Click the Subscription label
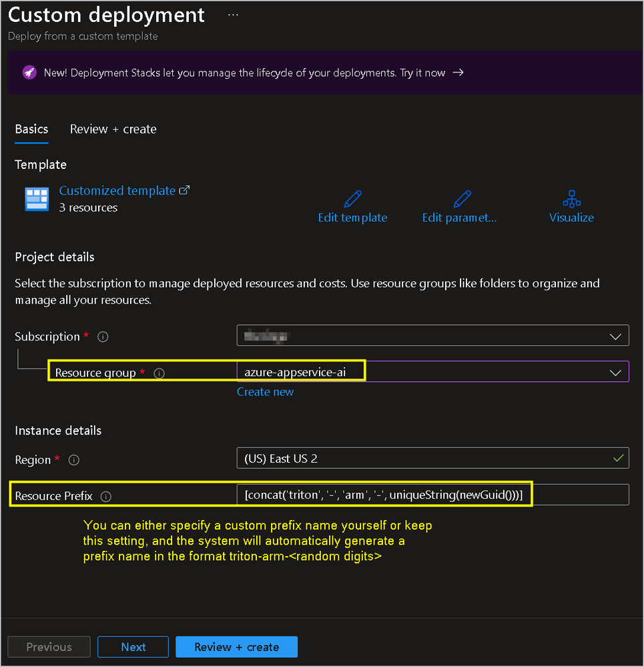The image size is (644, 667). pyautogui.click(x=47, y=337)
